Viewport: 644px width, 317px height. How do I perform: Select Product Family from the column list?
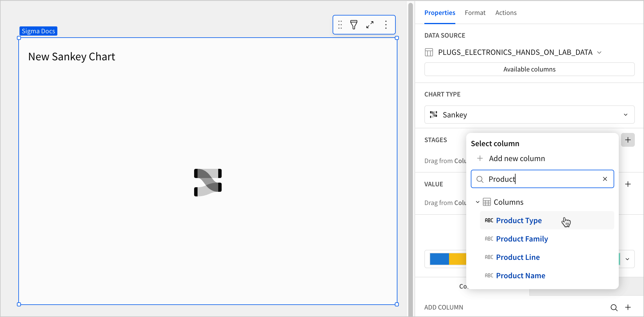522,239
